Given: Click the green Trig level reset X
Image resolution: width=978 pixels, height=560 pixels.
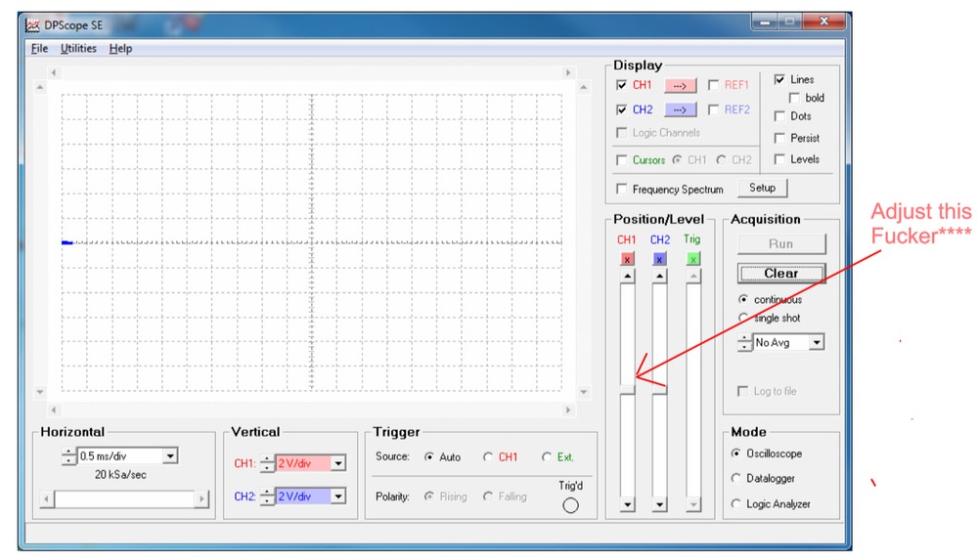Looking at the screenshot, I should coord(692,259).
